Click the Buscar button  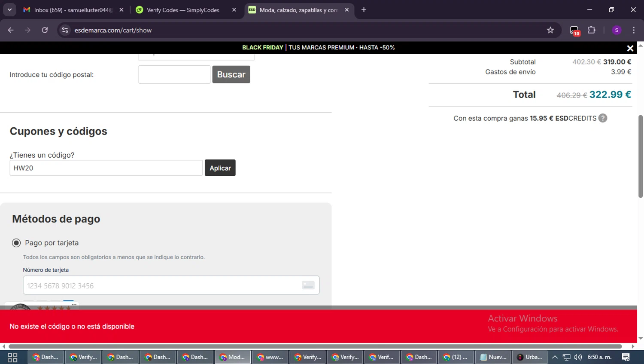[x=231, y=74]
